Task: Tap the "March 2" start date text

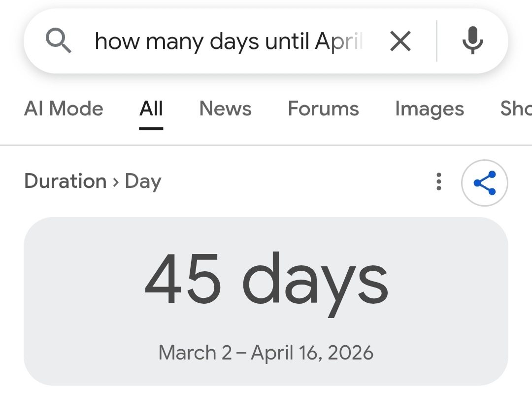Action: pos(195,353)
